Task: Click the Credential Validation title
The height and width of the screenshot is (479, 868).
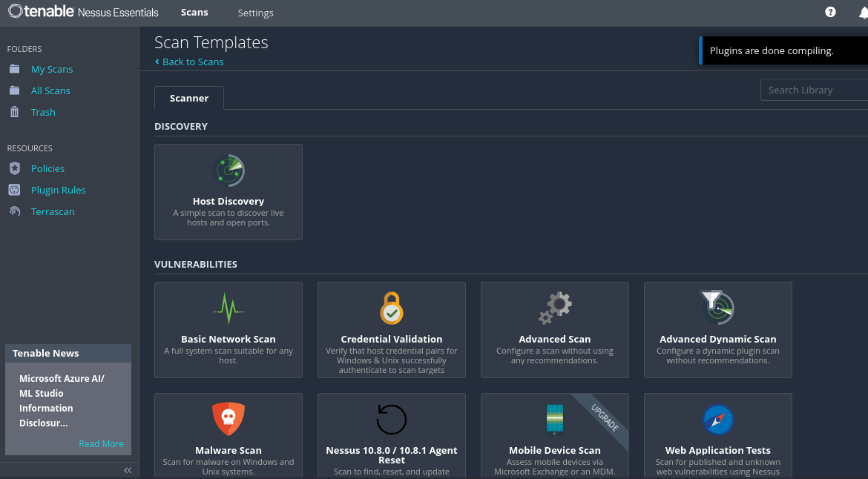Action: coord(392,339)
